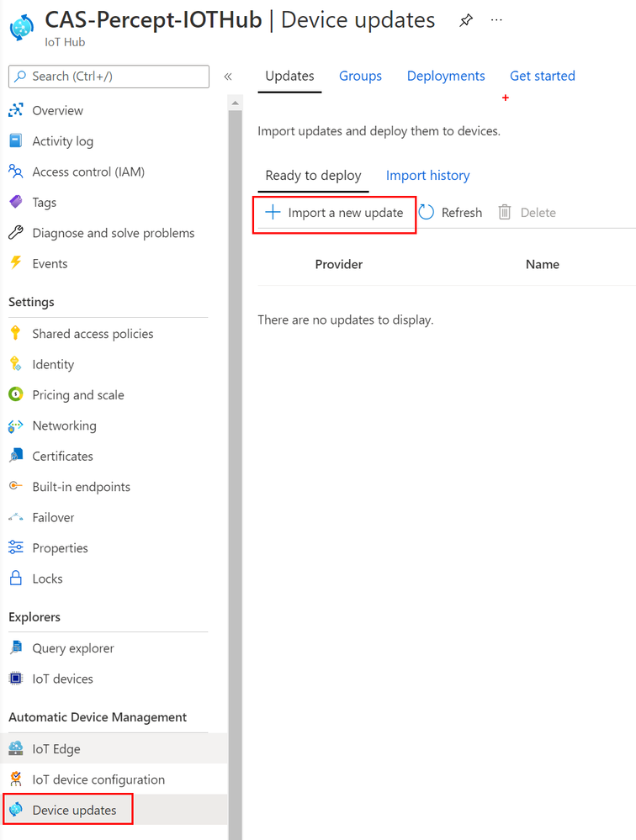Click the Refresh circular arrow icon

[x=426, y=212]
